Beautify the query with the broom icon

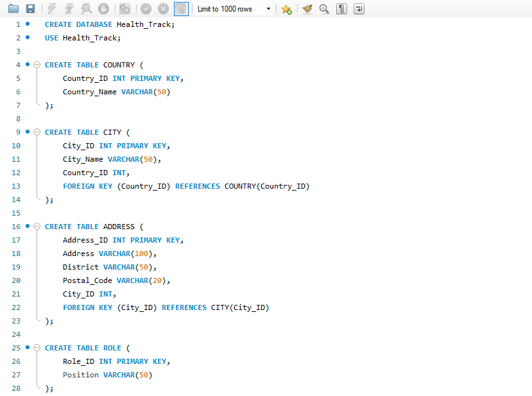(307, 9)
